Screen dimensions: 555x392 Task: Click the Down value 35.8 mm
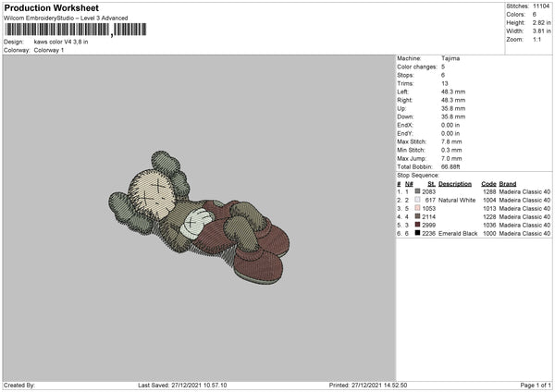pyautogui.click(x=453, y=116)
